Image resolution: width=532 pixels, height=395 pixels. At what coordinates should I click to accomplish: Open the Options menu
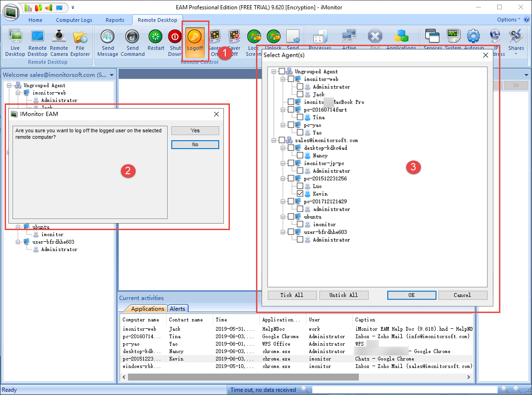click(x=508, y=20)
